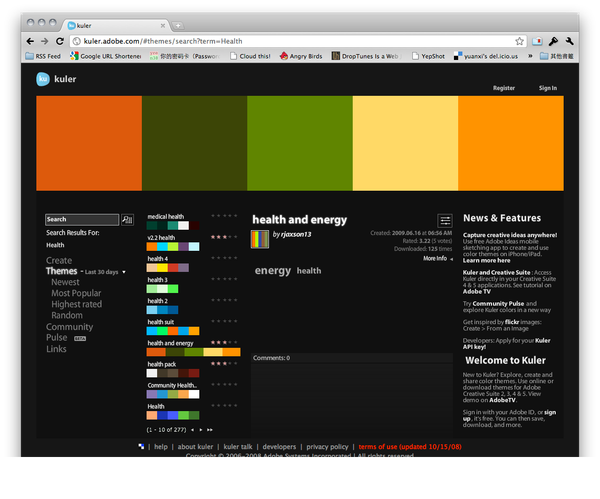Screen dimensions: 600x499
Task: Select Newest themes
Action: coord(65,282)
